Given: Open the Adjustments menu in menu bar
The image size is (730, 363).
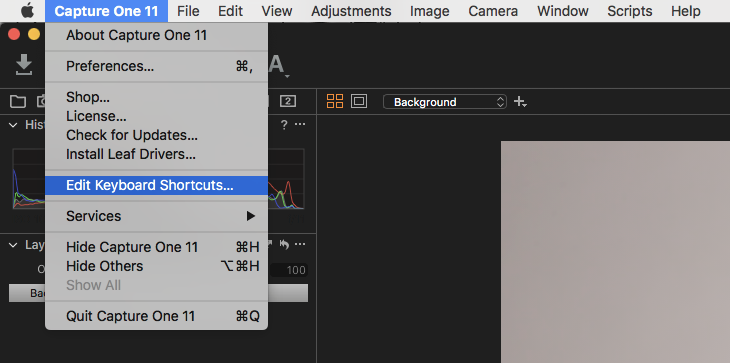Looking at the screenshot, I should (x=351, y=11).
